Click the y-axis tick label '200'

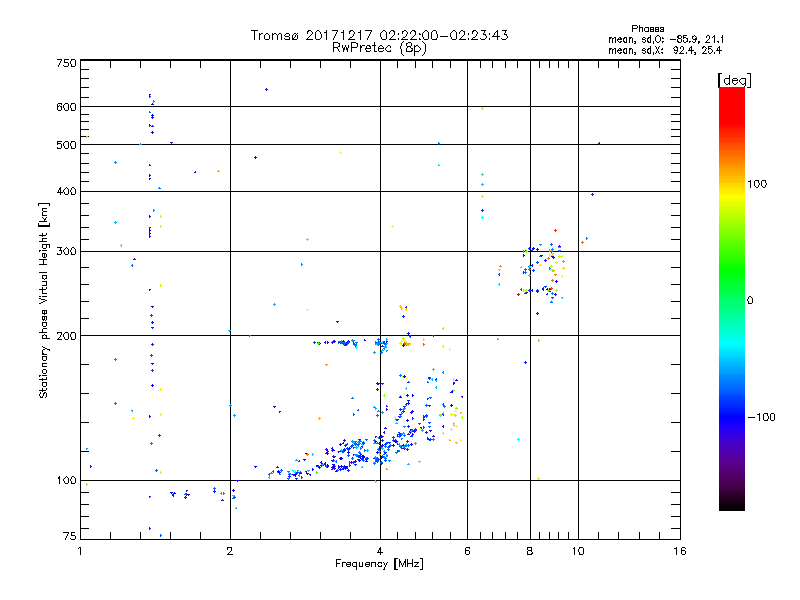(66, 336)
